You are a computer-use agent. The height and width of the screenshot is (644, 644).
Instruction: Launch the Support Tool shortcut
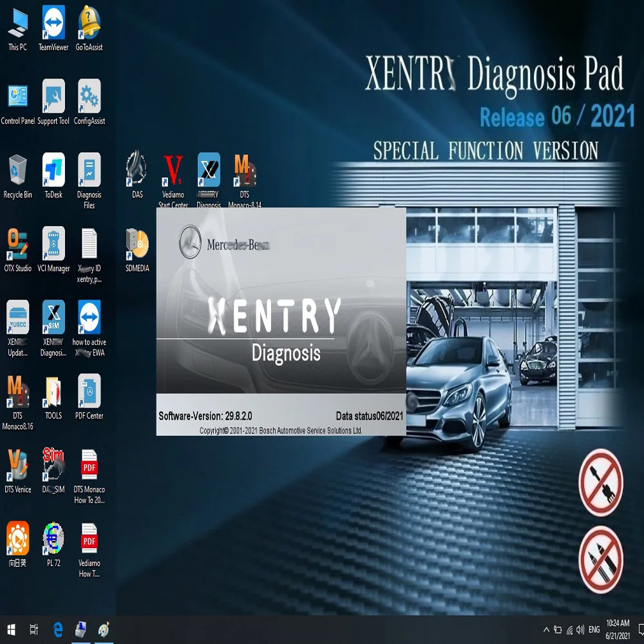coord(53,102)
